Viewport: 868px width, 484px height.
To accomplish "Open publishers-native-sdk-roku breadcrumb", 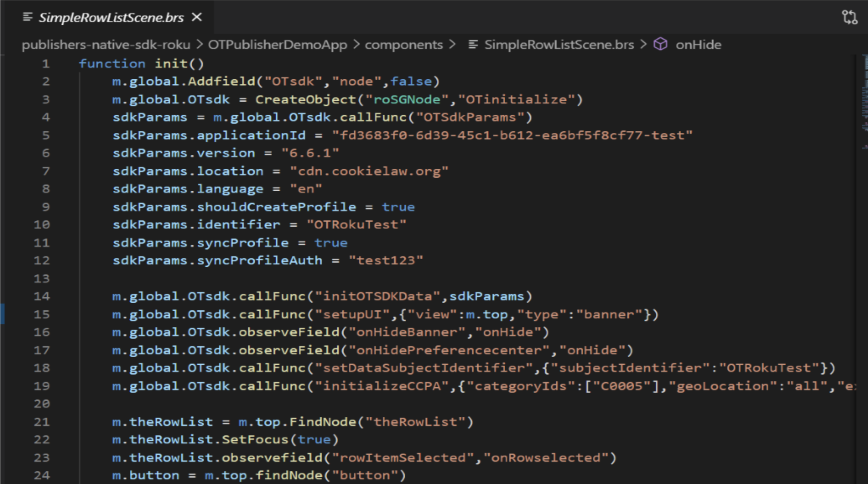I will [106, 45].
